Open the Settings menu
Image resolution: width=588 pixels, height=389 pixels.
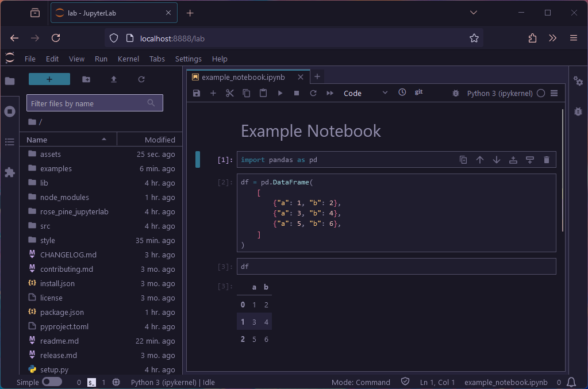pos(189,59)
